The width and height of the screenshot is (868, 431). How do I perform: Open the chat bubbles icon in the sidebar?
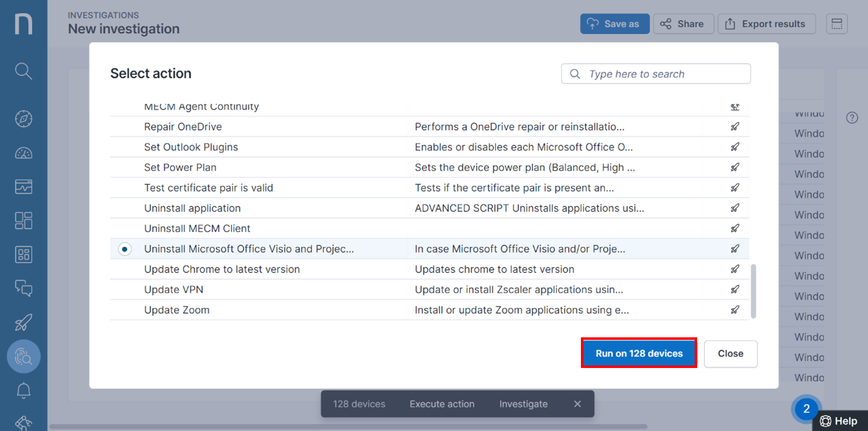24,289
